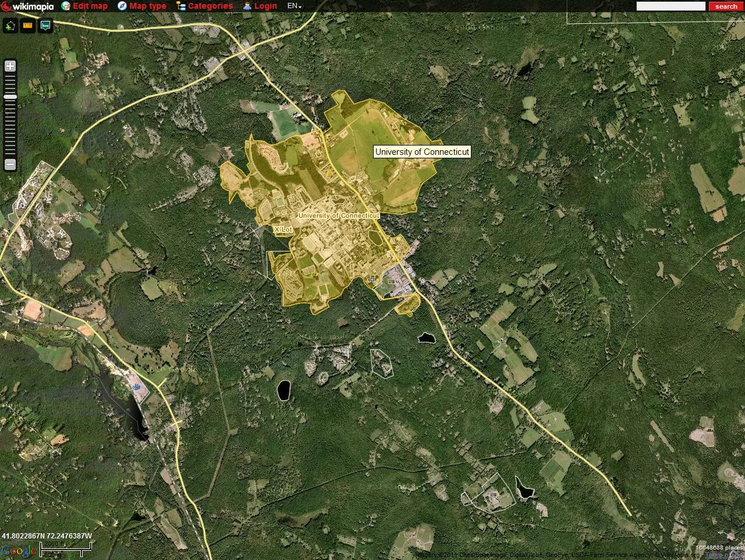Select the ruler distance measure tool
This screenshot has width=745, height=560.
click(28, 26)
